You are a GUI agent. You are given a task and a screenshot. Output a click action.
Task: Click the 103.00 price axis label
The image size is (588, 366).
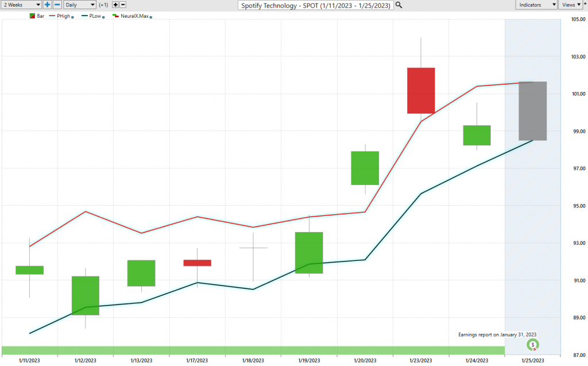[578, 57]
